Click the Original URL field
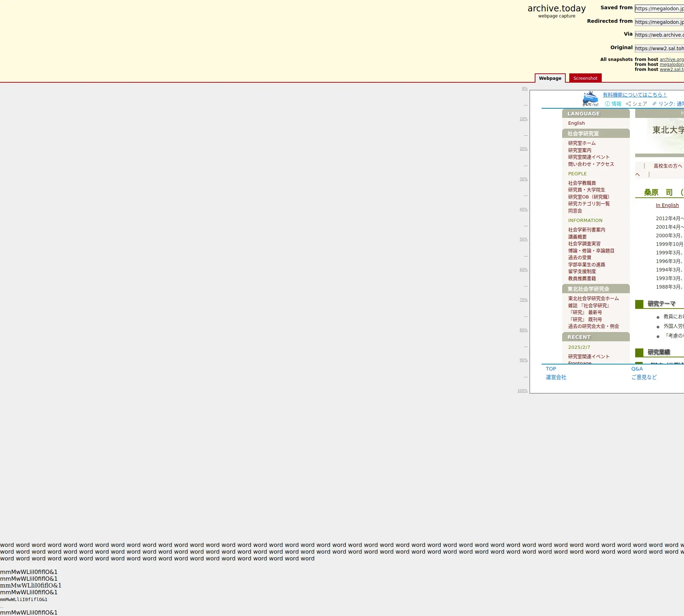Screen dimensions: 684x616 click(659, 48)
